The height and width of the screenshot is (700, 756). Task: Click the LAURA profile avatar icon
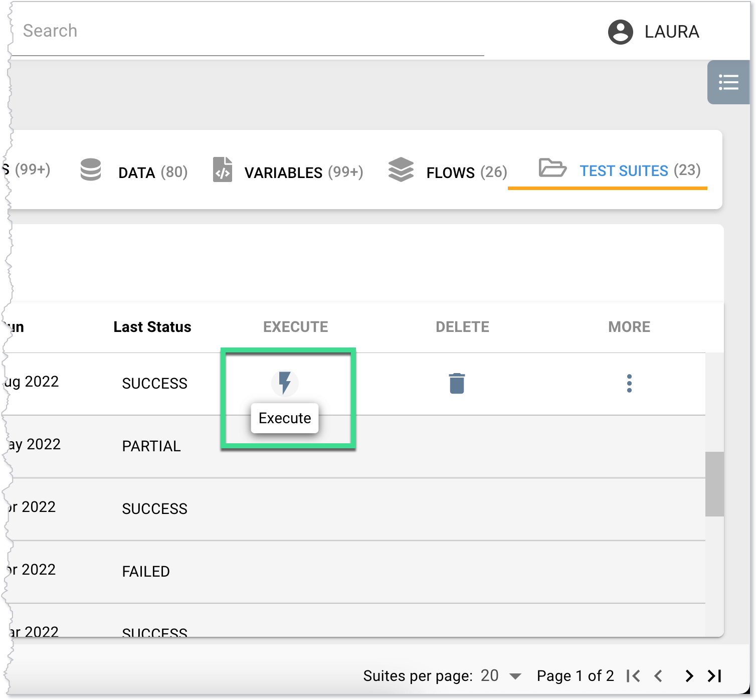point(620,31)
